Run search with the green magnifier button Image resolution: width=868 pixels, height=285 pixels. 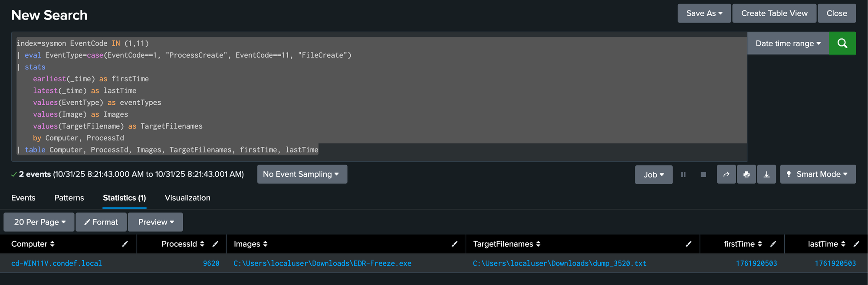pos(842,43)
